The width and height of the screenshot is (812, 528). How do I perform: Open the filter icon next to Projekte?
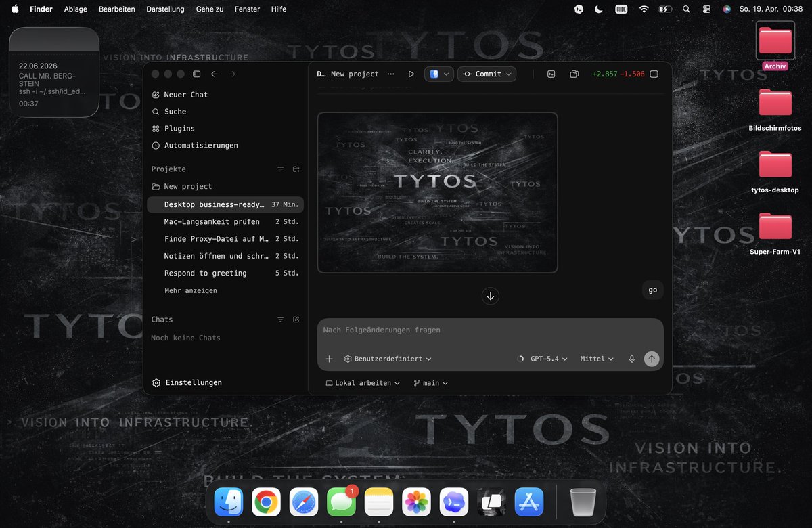280,169
